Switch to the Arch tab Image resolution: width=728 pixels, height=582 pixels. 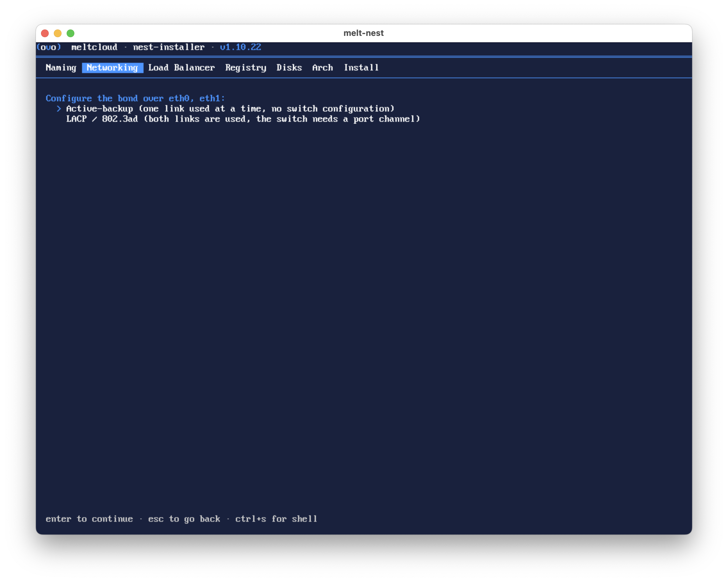click(x=322, y=68)
